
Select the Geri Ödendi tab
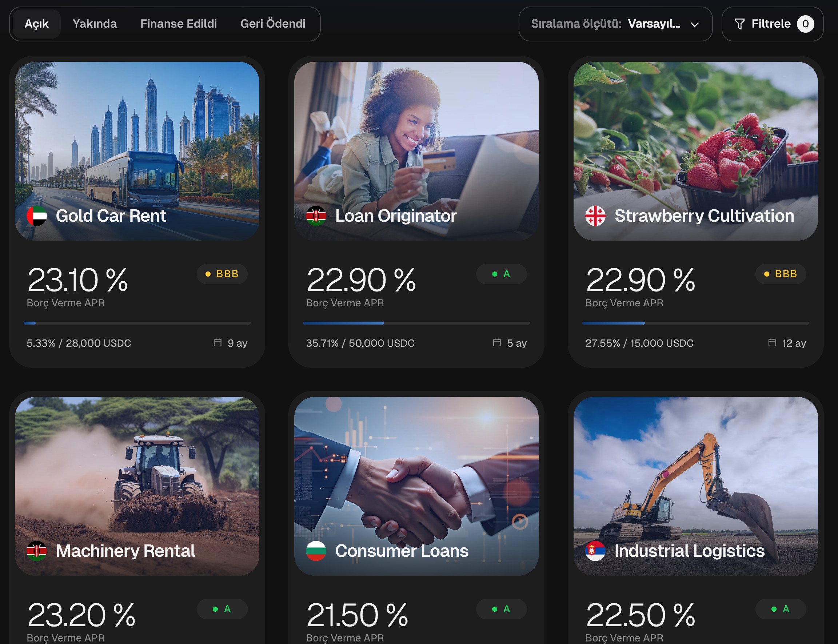coord(273,24)
